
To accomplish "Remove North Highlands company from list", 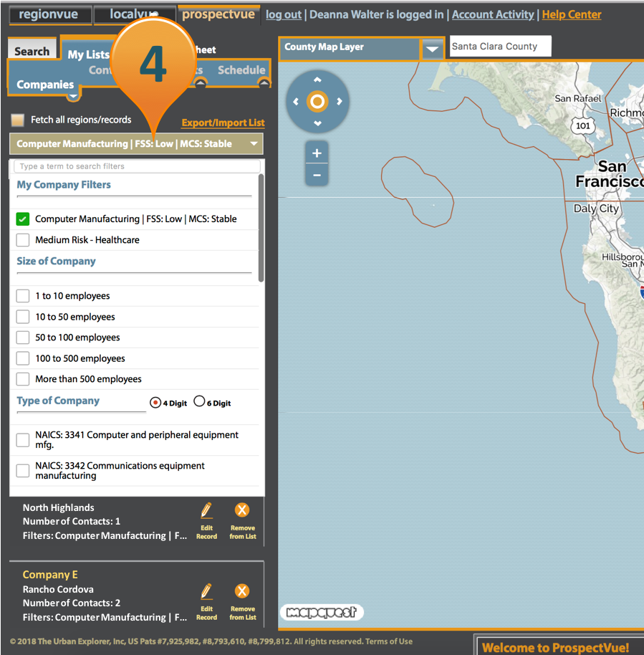I will (243, 521).
